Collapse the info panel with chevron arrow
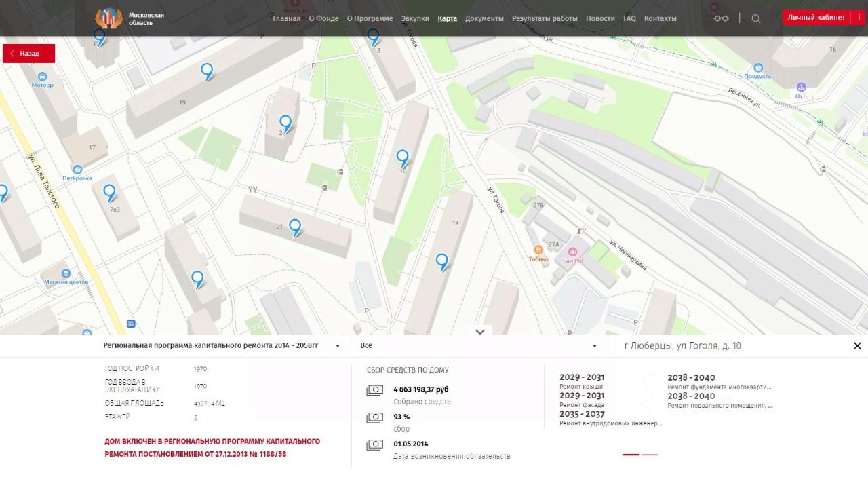The width and height of the screenshot is (868, 477). [480, 332]
